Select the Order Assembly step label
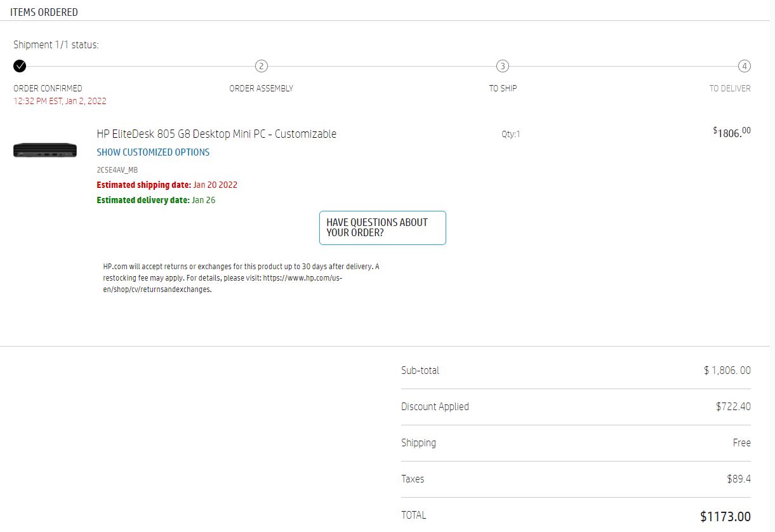This screenshot has width=775, height=532. pyautogui.click(x=261, y=88)
